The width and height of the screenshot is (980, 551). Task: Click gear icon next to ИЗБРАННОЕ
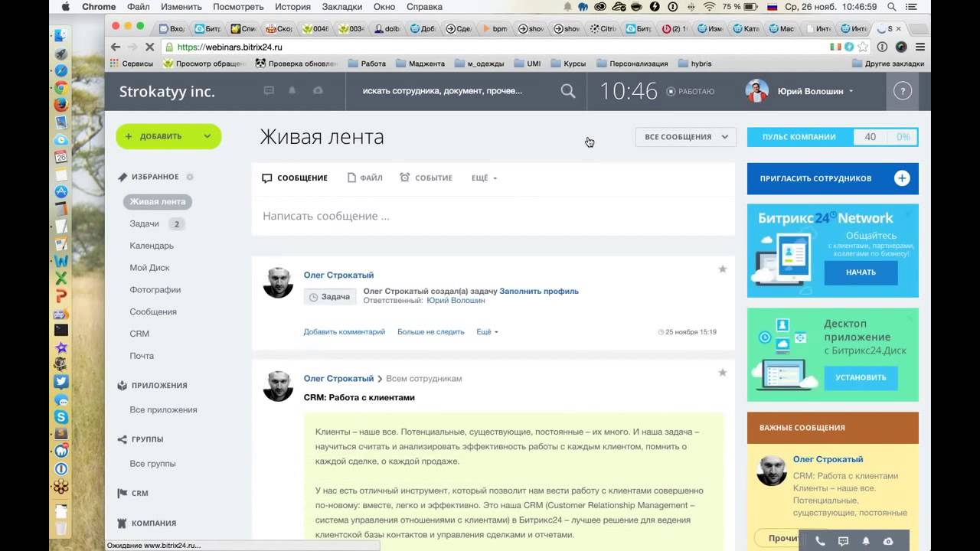click(190, 177)
